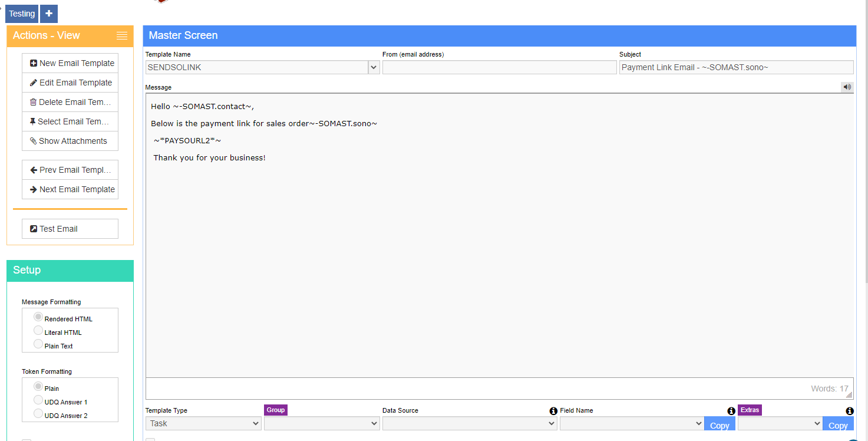Image resolution: width=868 pixels, height=441 pixels.
Task: Click the Master Screen panel header
Action: point(499,35)
